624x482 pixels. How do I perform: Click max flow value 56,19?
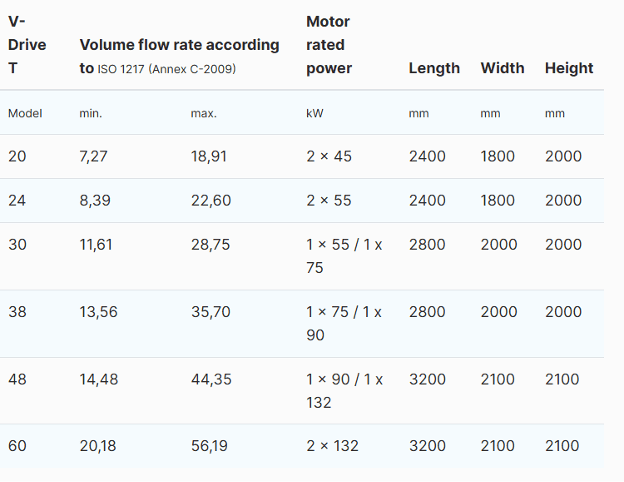[210, 445]
